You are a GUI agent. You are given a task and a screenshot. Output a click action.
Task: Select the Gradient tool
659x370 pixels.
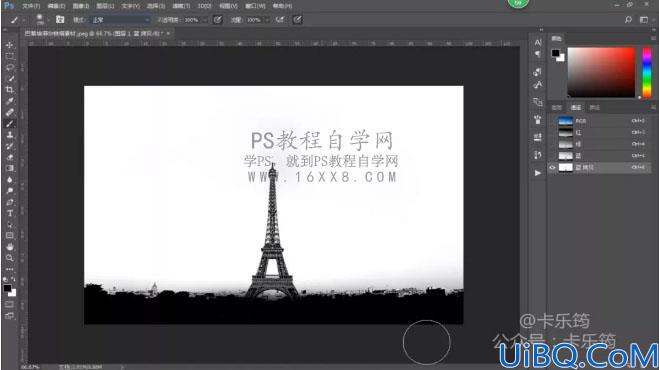(9, 168)
